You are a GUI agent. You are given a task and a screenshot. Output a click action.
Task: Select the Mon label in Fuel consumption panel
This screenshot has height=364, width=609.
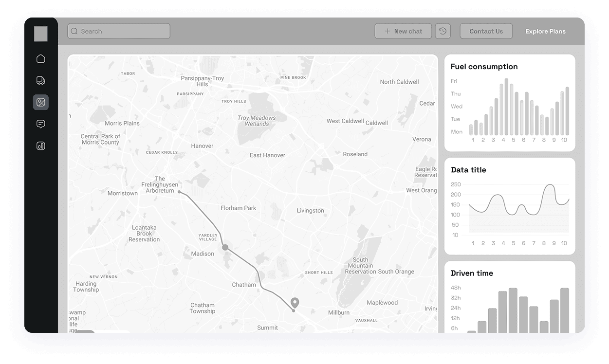[x=456, y=131]
